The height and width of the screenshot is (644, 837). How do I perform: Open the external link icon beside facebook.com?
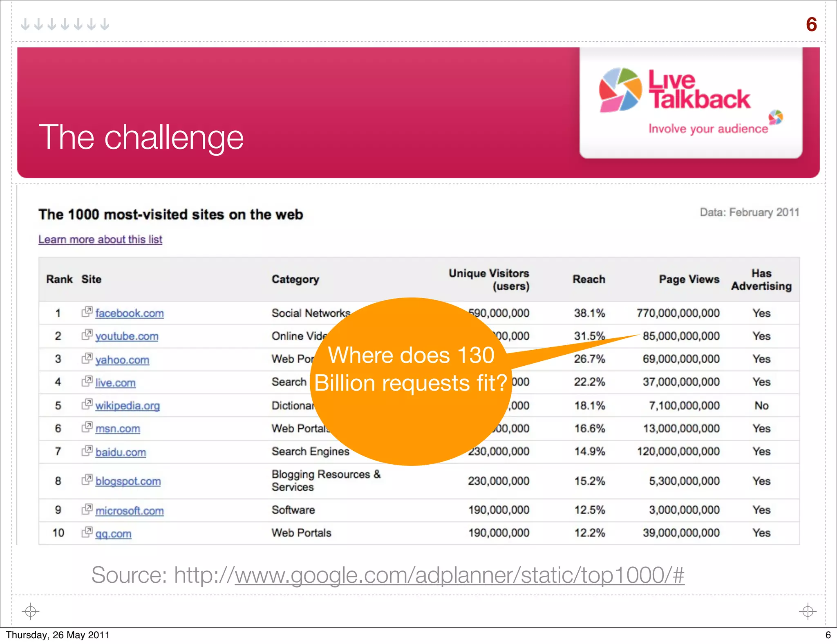87,312
